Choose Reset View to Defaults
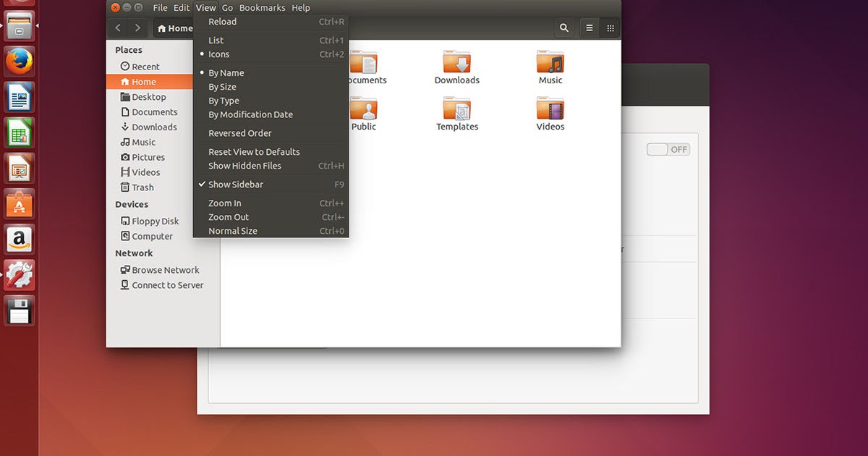868x456 pixels. coord(253,151)
